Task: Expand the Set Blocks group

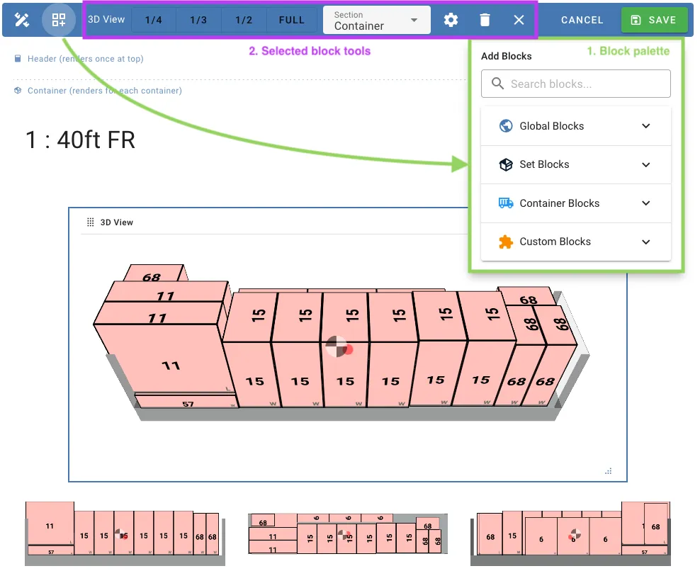Action: pyautogui.click(x=575, y=164)
